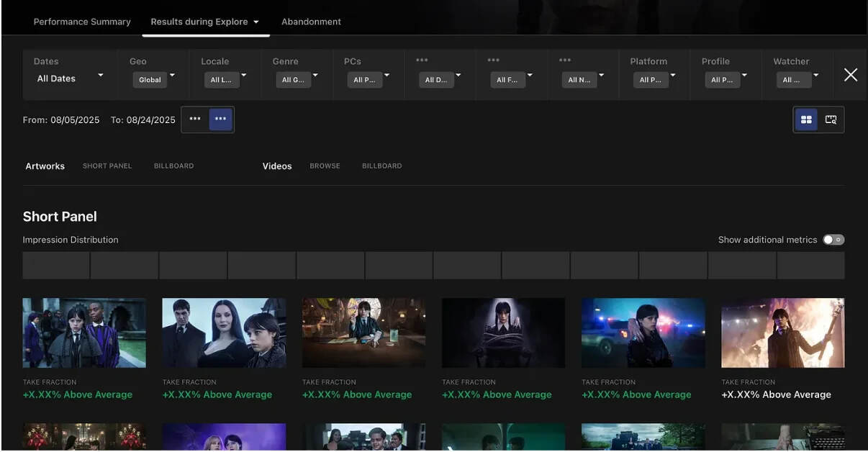Open the police car lights artwork thumbnail
The height and width of the screenshot is (452, 868).
tap(643, 333)
